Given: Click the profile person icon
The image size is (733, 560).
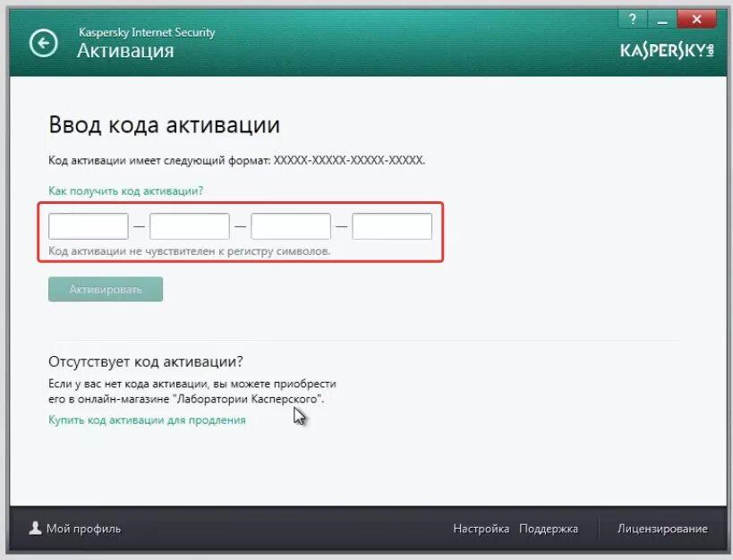Looking at the screenshot, I should [35, 528].
